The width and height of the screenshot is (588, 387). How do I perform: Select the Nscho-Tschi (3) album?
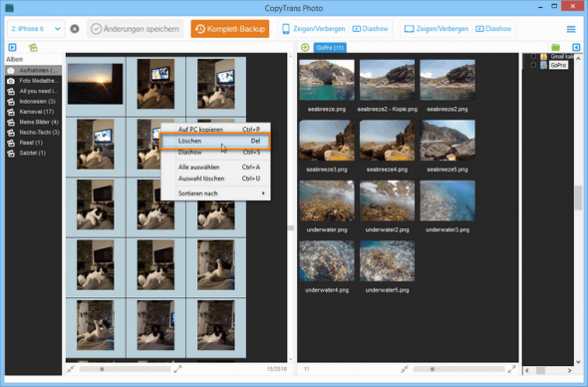click(x=33, y=133)
